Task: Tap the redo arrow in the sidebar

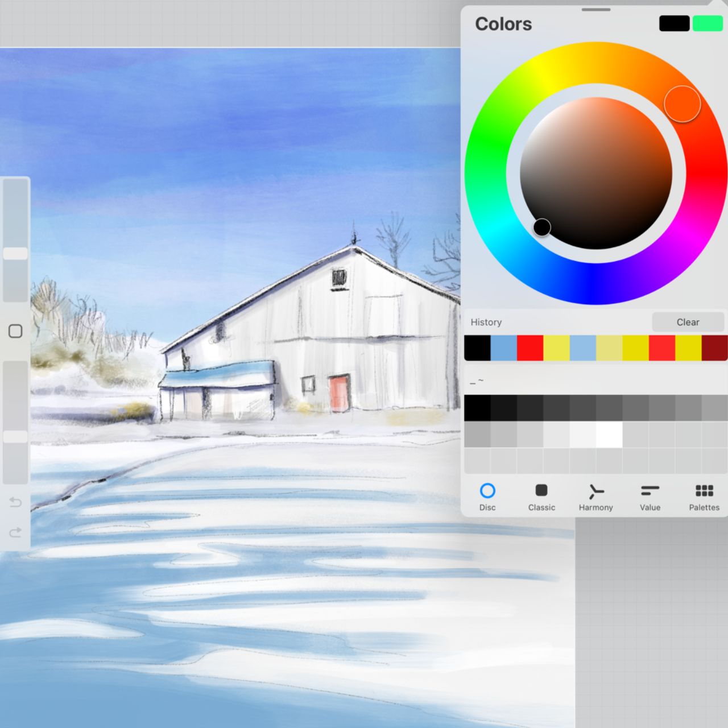Action: point(15,533)
